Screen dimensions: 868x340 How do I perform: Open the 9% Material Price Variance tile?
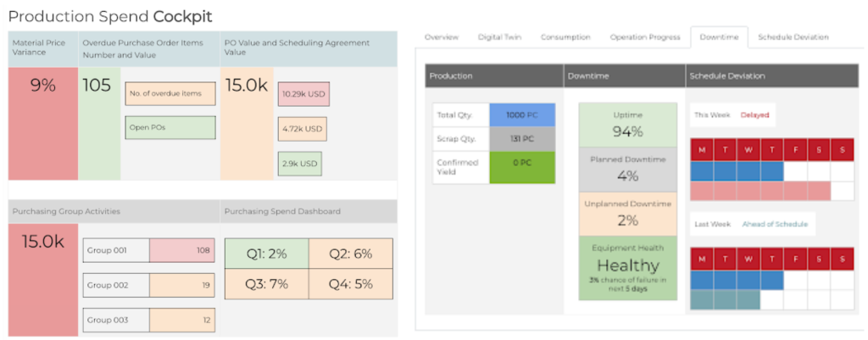tap(43, 124)
